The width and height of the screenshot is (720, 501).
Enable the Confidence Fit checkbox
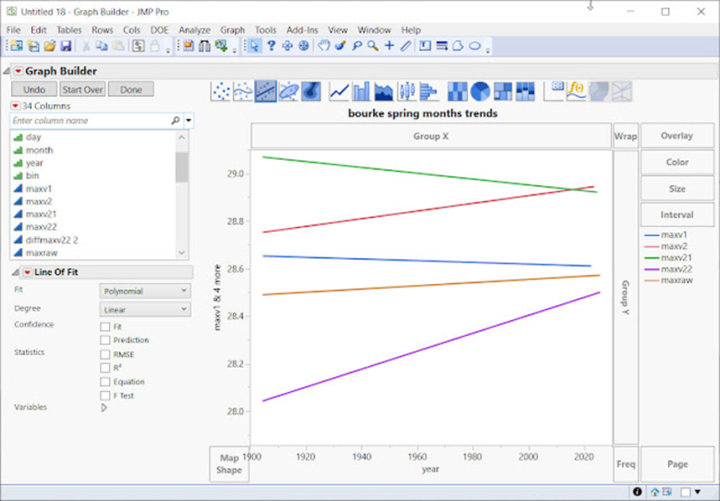(105, 326)
